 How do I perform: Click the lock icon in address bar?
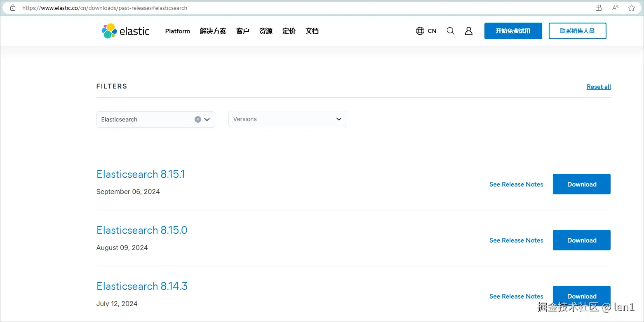[13, 8]
